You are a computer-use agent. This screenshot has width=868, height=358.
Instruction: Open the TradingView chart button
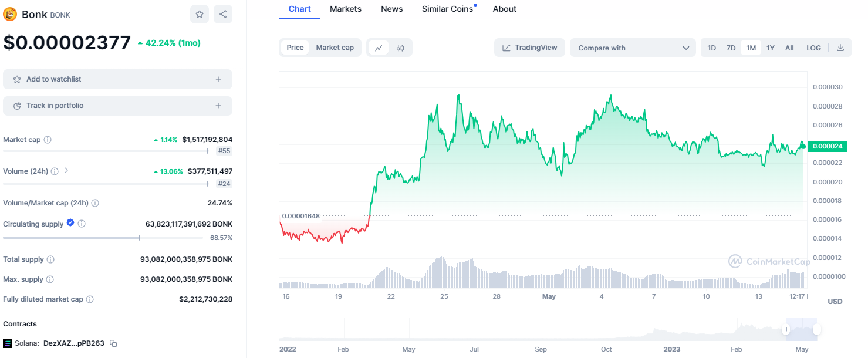coord(529,48)
